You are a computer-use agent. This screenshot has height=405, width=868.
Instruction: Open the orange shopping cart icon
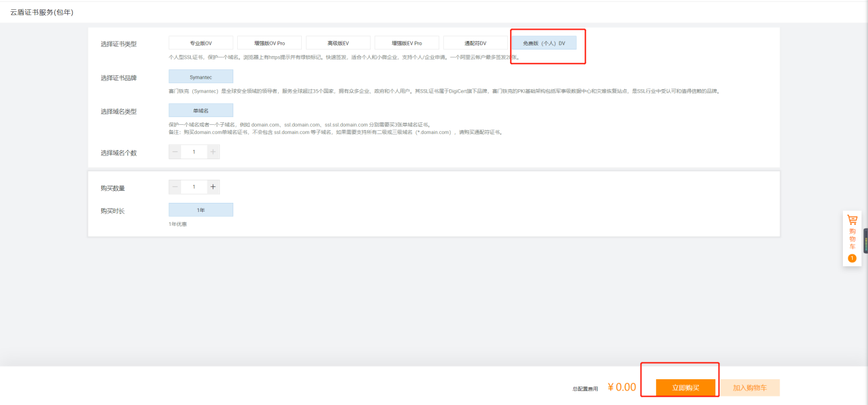pyautogui.click(x=852, y=220)
